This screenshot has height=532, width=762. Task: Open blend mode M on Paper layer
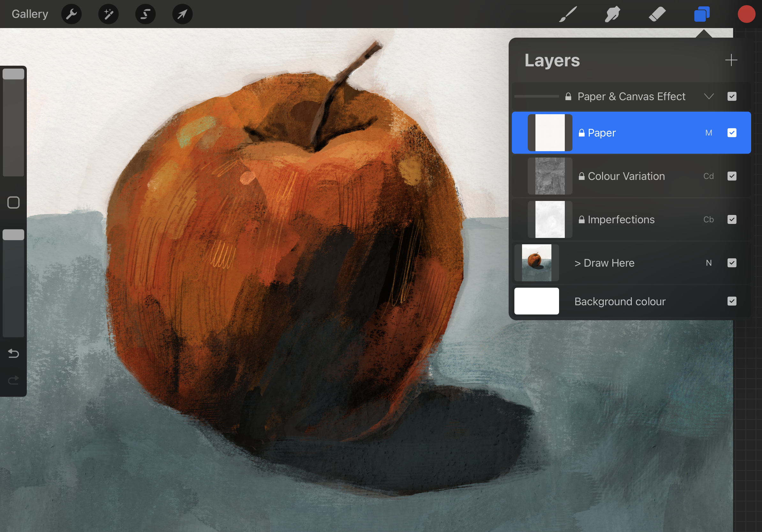tap(709, 133)
